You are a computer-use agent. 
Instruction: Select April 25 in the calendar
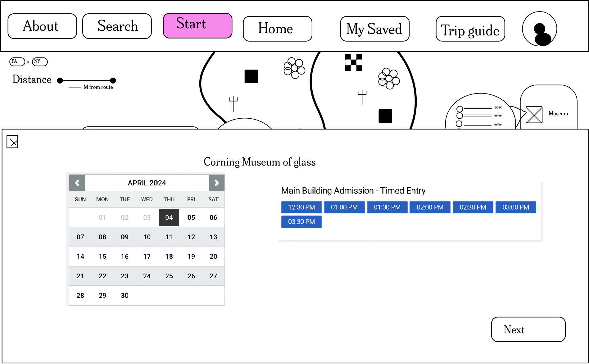169,276
